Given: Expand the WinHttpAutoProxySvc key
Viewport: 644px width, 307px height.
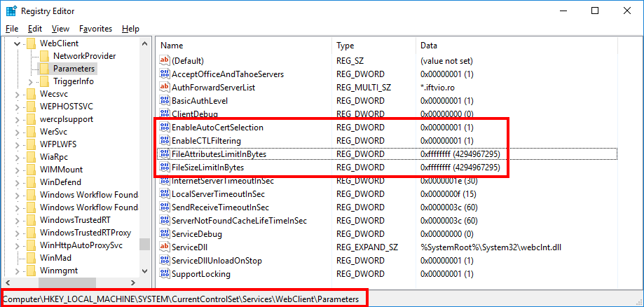Looking at the screenshot, I should tap(18, 246).
